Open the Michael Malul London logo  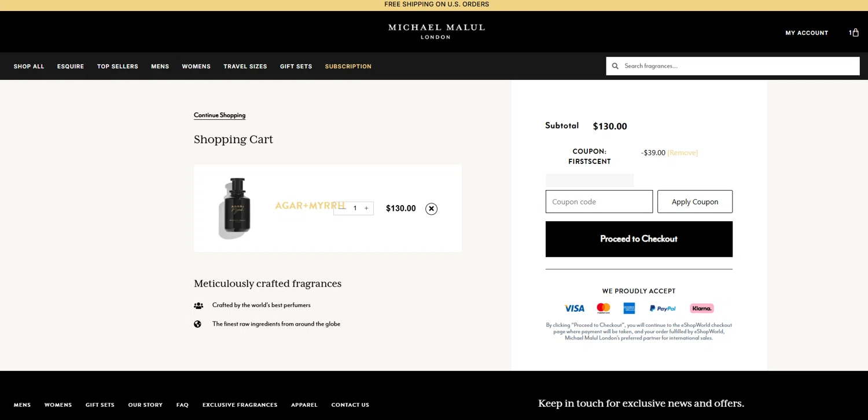coord(436,31)
